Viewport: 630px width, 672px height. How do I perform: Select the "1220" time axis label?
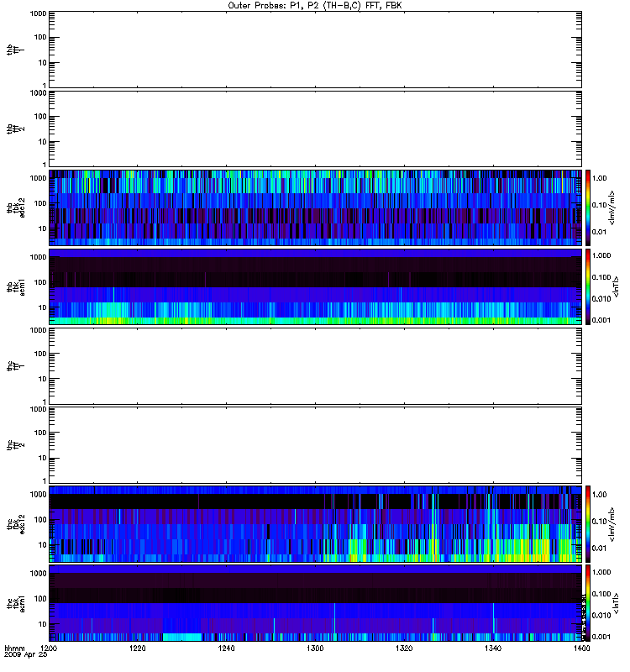137,648
